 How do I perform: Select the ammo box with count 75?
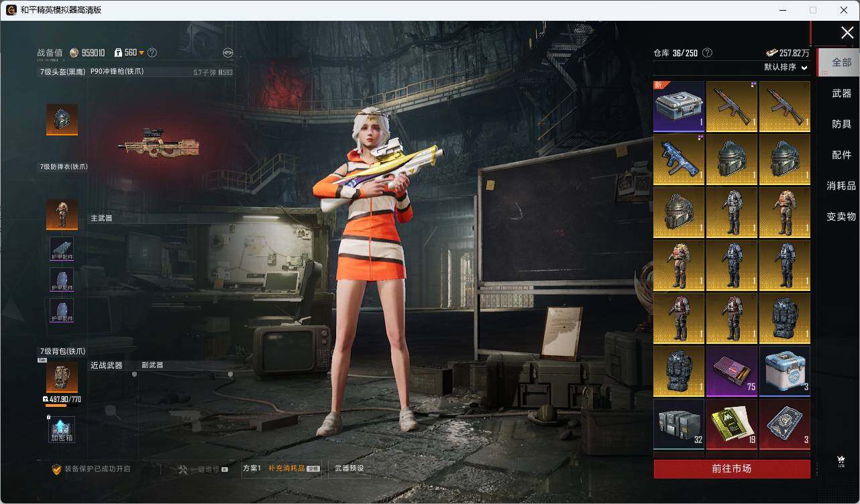732,371
